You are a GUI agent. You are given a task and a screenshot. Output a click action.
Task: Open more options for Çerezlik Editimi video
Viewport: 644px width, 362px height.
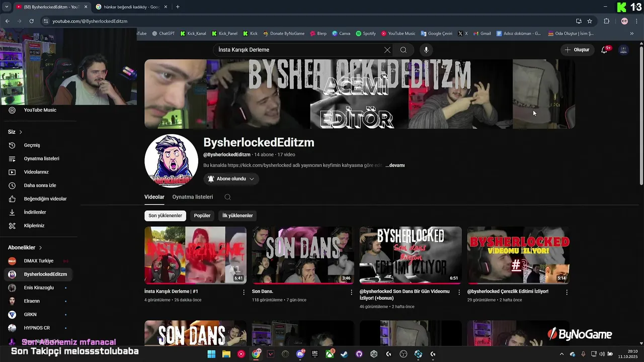point(567,292)
